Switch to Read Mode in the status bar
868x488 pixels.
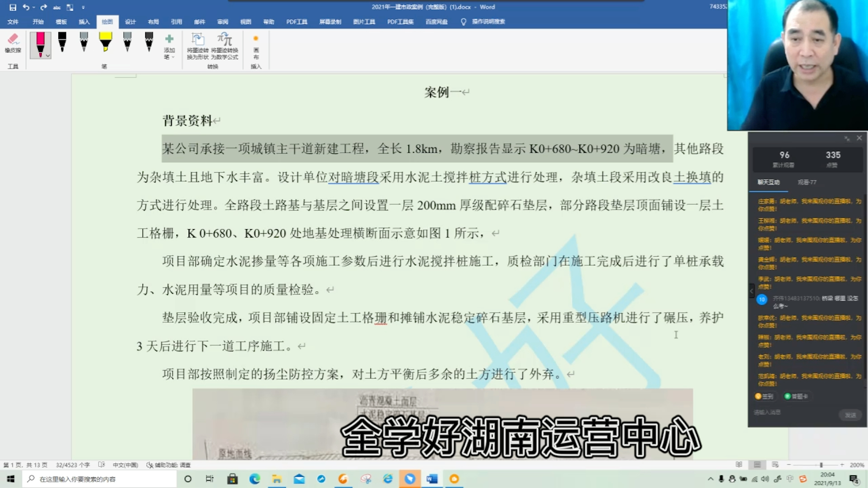pyautogui.click(x=739, y=465)
